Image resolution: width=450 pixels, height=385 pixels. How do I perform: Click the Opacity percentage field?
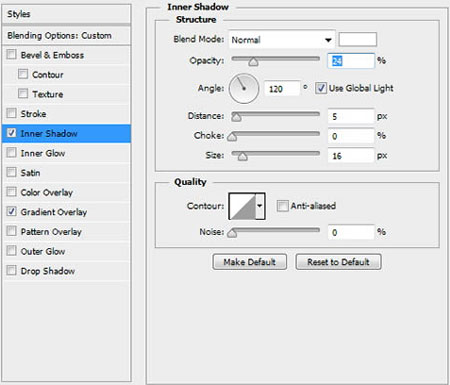point(351,61)
